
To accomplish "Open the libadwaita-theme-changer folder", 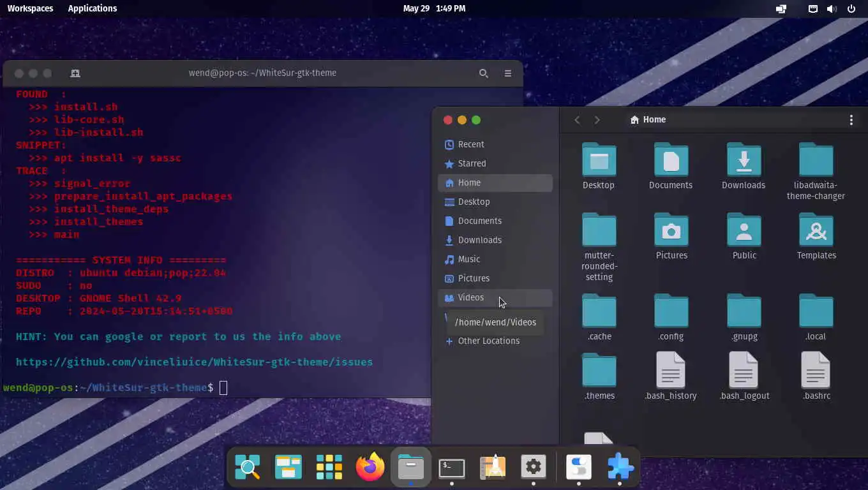I will (816, 171).
